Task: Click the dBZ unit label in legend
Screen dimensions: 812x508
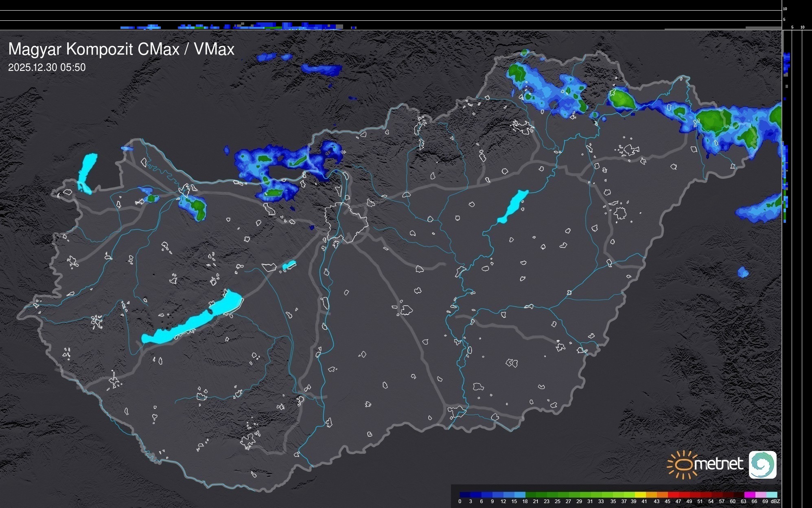Action: (x=775, y=501)
